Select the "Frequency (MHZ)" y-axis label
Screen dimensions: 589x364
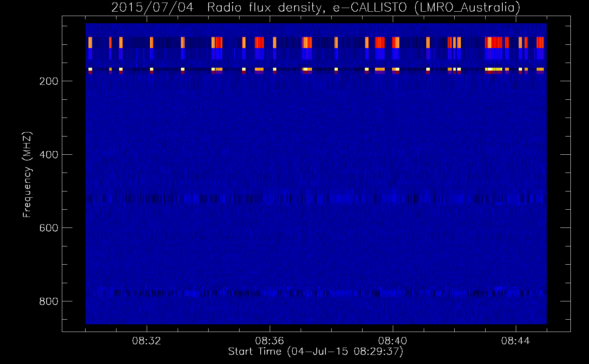tap(27, 174)
